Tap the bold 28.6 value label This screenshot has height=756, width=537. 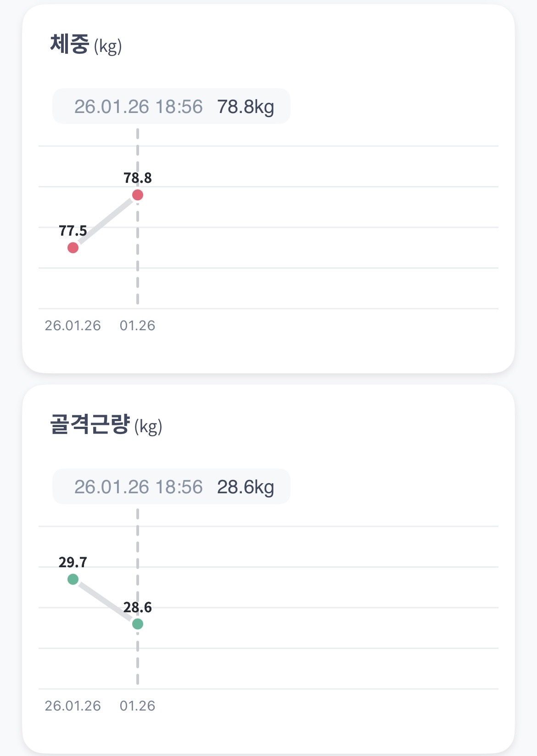click(x=138, y=608)
